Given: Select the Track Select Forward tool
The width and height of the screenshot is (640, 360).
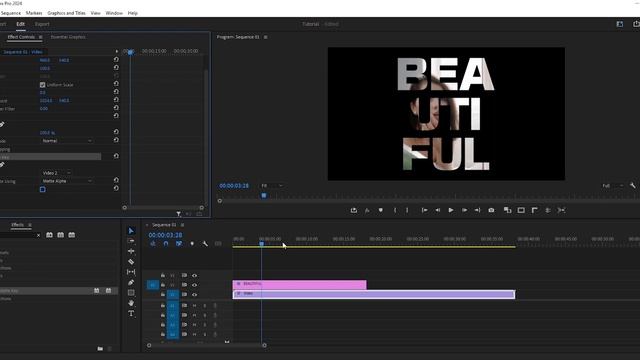Looking at the screenshot, I should 131,241.
